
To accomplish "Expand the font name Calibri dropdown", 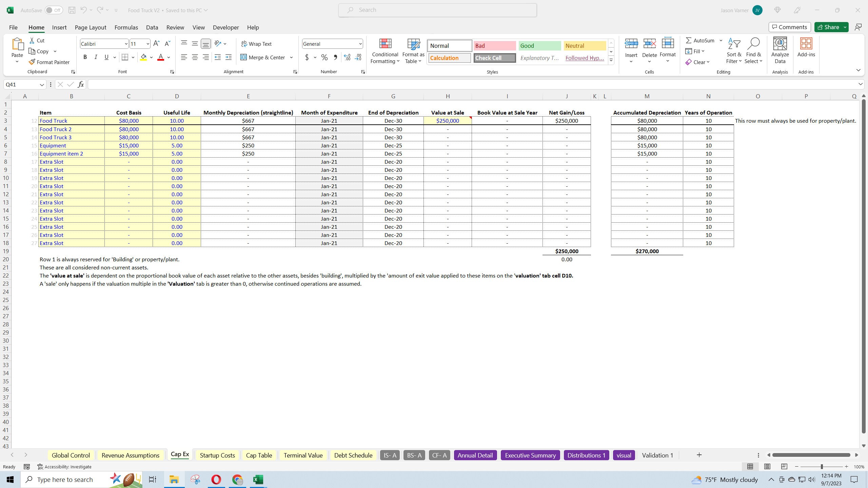I will [x=126, y=44].
